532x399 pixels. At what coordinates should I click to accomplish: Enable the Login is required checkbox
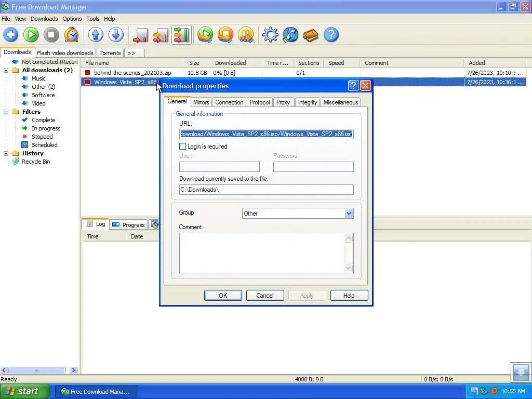click(182, 146)
